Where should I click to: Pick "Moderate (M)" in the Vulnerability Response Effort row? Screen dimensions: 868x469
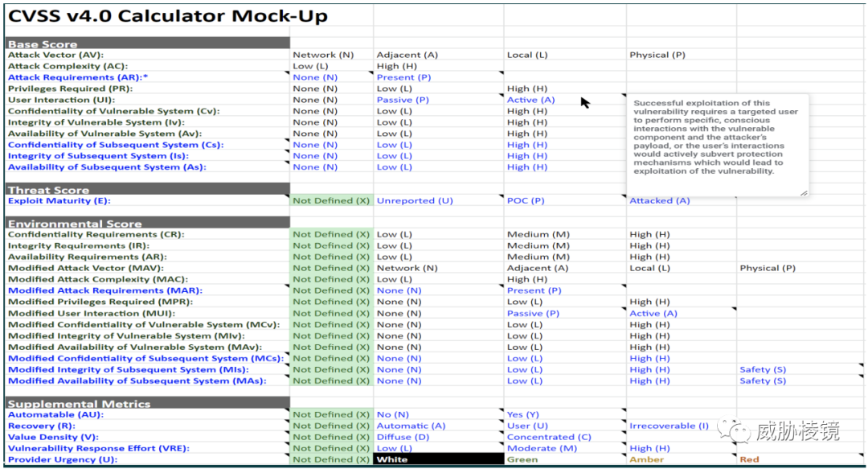pyautogui.click(x=542, y=449)
